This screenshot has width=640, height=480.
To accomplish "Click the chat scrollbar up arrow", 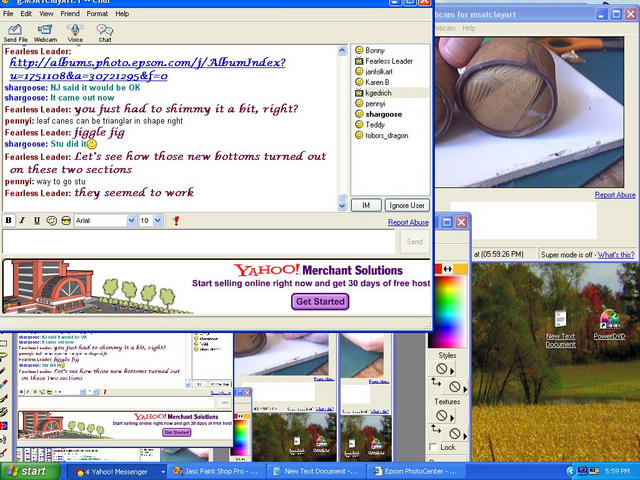I will [x=342, y=51].
